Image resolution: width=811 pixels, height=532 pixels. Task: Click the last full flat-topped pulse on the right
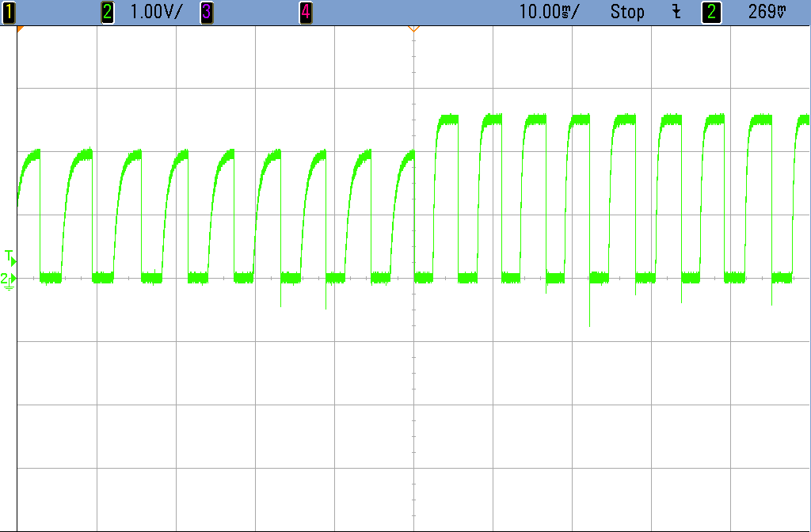pyautogui.click(x=761, y=120)
